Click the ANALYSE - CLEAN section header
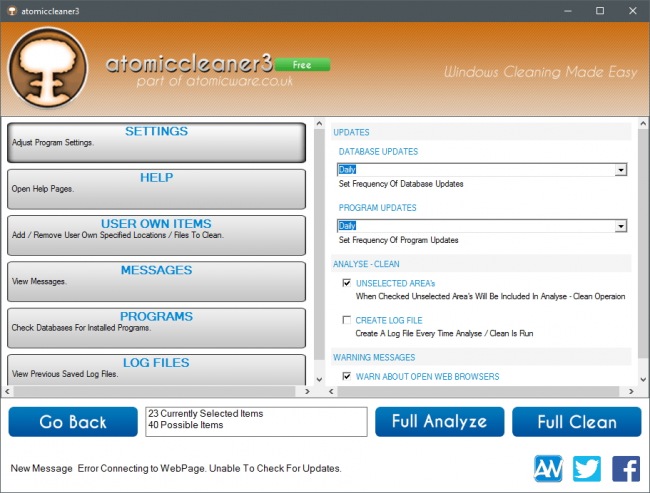 [366, 264]
